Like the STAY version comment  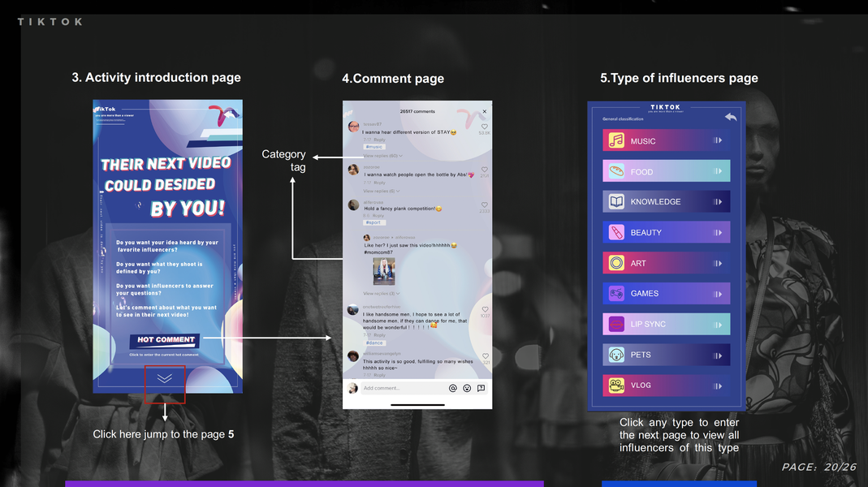coord(485,127)
